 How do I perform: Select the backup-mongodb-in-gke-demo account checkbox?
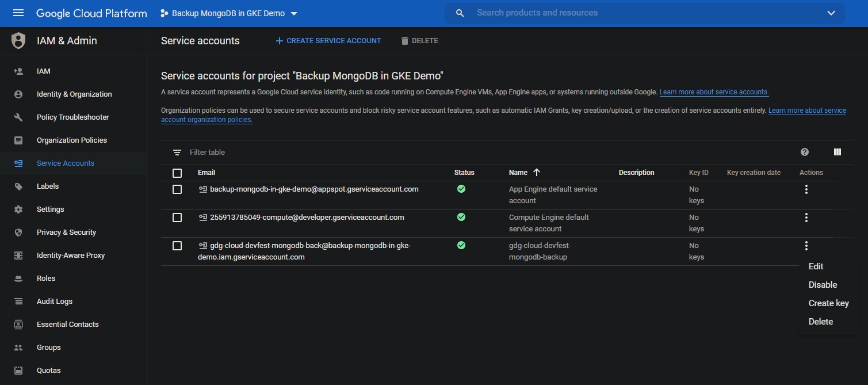tap(177, 189)
